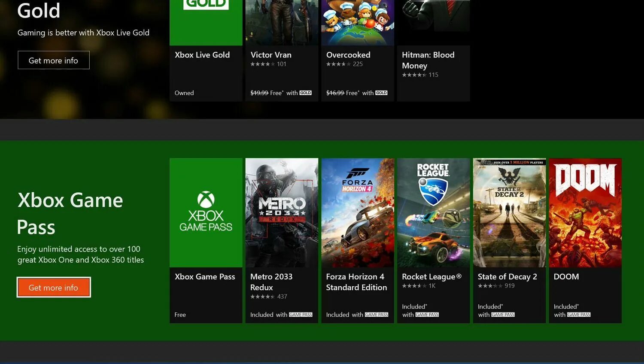644x364 pixels.
Task: Select the Metro 2033 Redux title
Action: (271, 282)
